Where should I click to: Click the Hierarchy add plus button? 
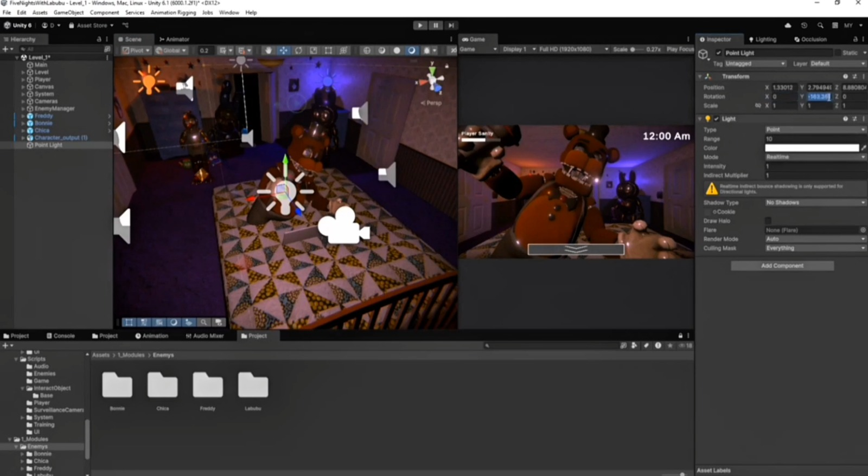pyautogui.click(x=5, y=49)
